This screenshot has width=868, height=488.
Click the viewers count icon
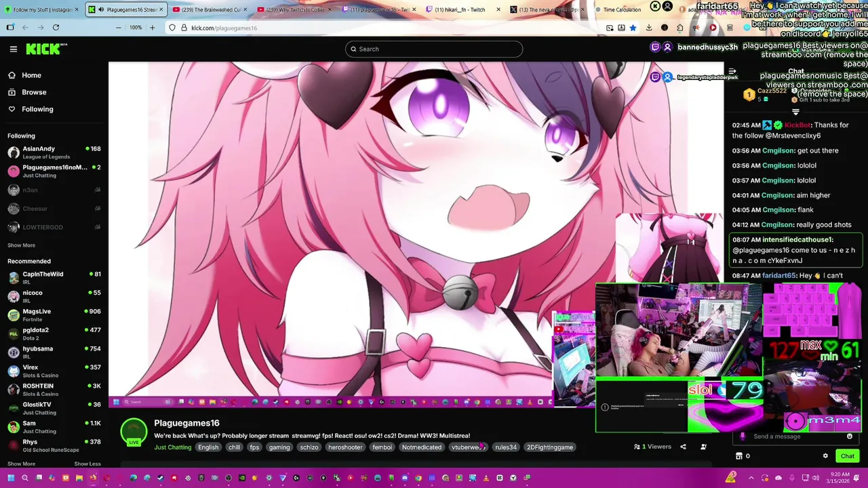[x=637, y=447]
